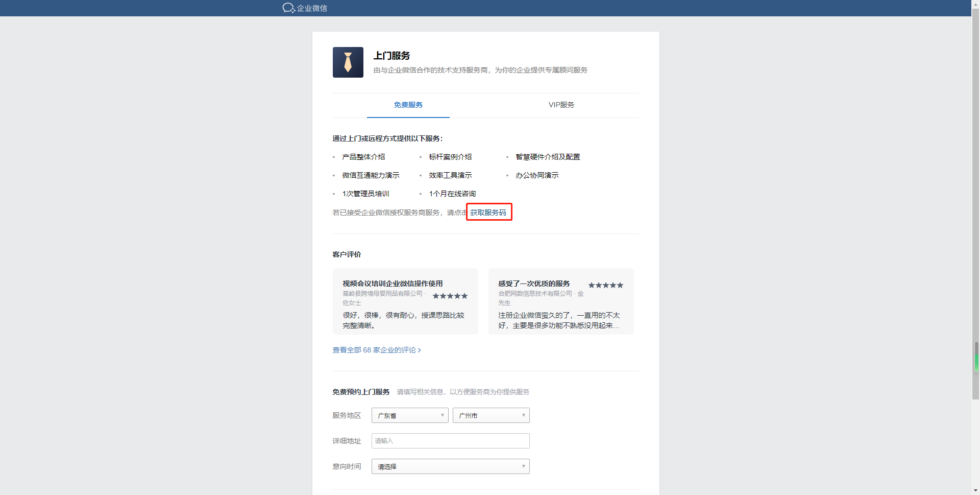980x495 pixels.
Task: Click the 智慧硬件介绍及配置 list item
Action: 548,157
